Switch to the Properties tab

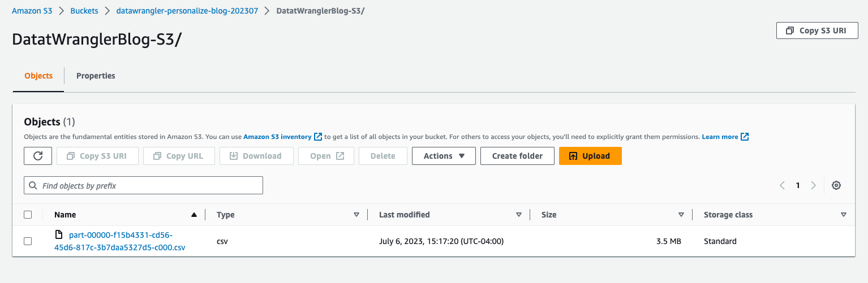pos(96,76)
